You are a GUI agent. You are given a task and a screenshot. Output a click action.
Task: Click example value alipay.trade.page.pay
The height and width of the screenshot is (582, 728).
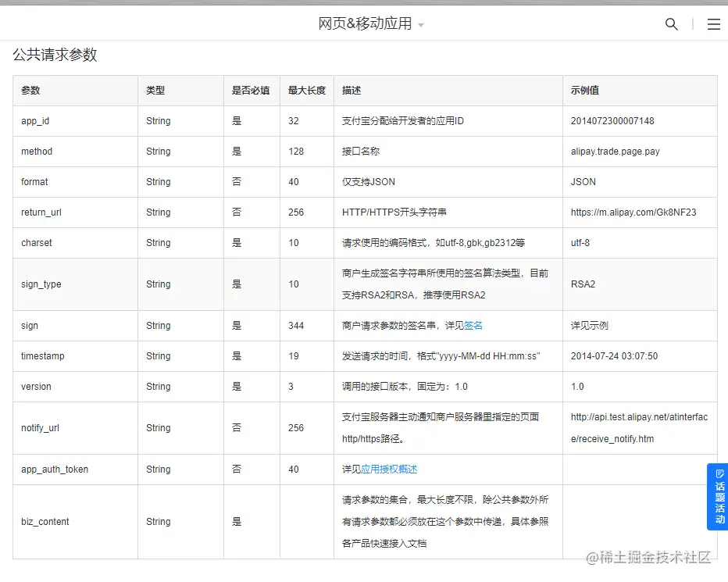(x=616, y=152)
